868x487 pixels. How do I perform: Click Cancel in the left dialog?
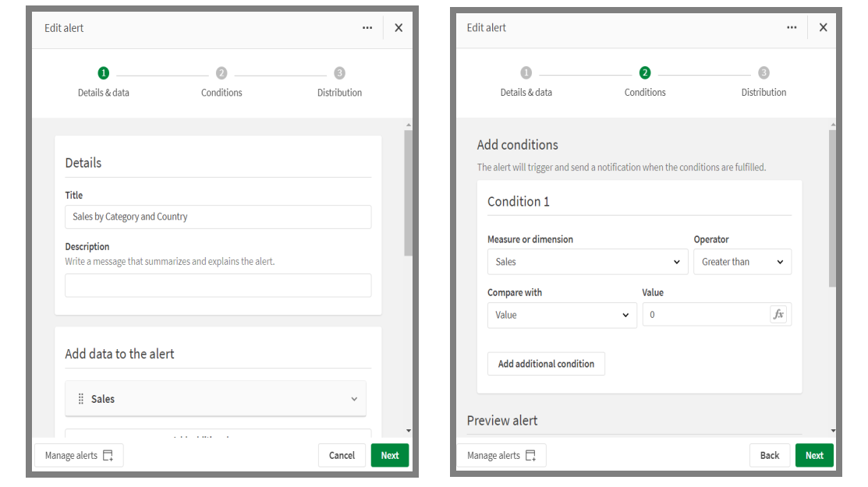click(342, 456)
